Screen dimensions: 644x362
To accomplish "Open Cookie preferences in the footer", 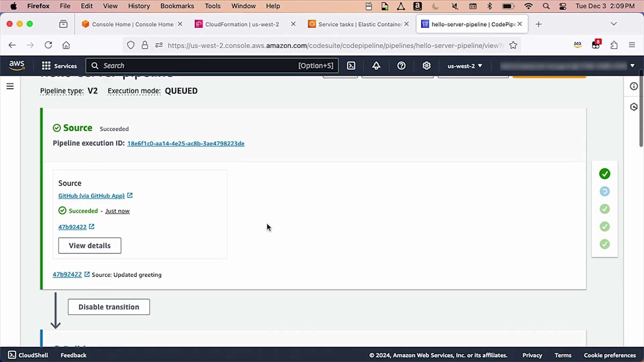I will (610, 355).
